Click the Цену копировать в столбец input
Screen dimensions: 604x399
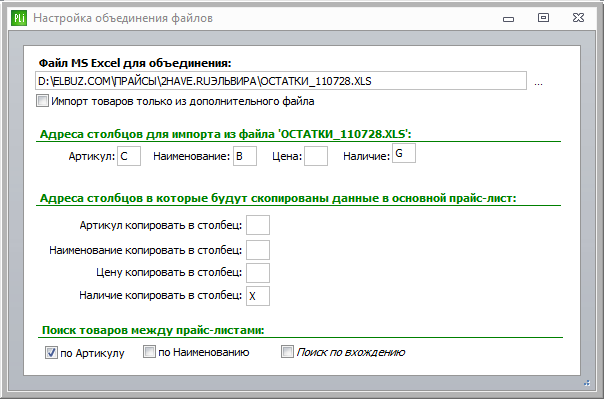(258, 273)
